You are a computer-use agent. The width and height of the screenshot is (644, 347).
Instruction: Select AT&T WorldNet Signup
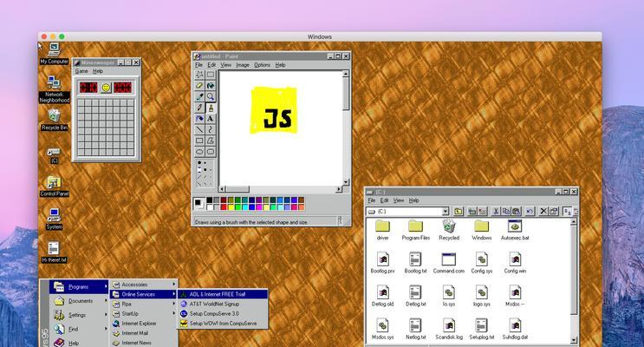(x=223, y=304)
